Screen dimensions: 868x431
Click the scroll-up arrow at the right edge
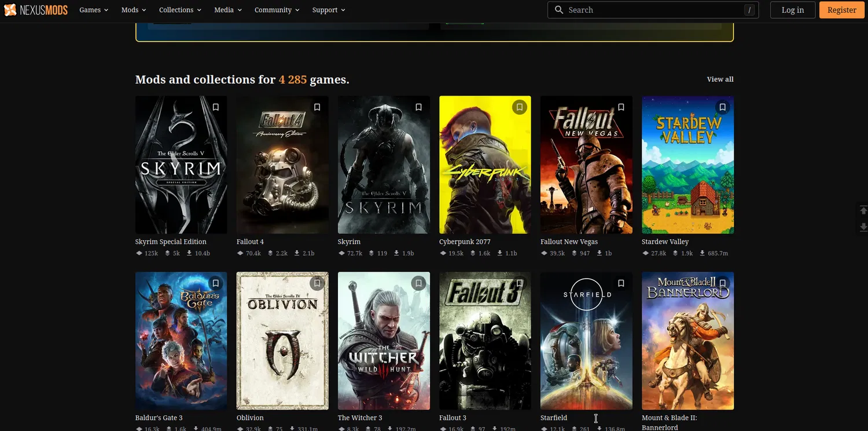863,210
